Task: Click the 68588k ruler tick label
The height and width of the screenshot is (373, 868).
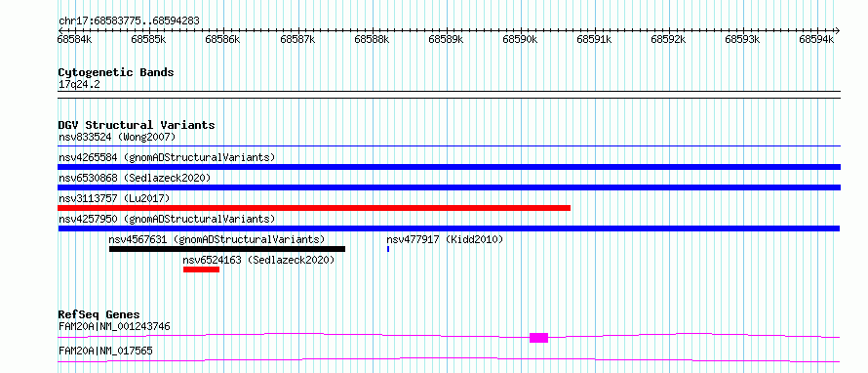Action: (x=372, y=39)
